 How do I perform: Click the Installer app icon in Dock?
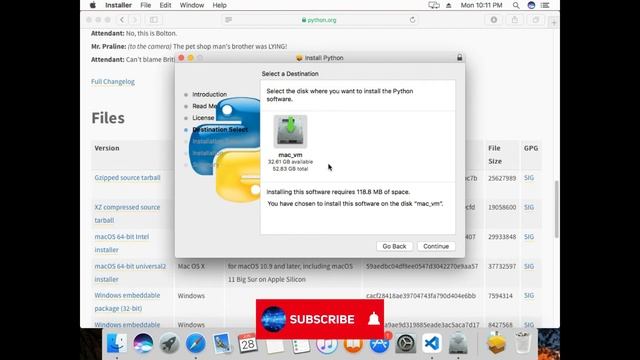pos(458,343)
